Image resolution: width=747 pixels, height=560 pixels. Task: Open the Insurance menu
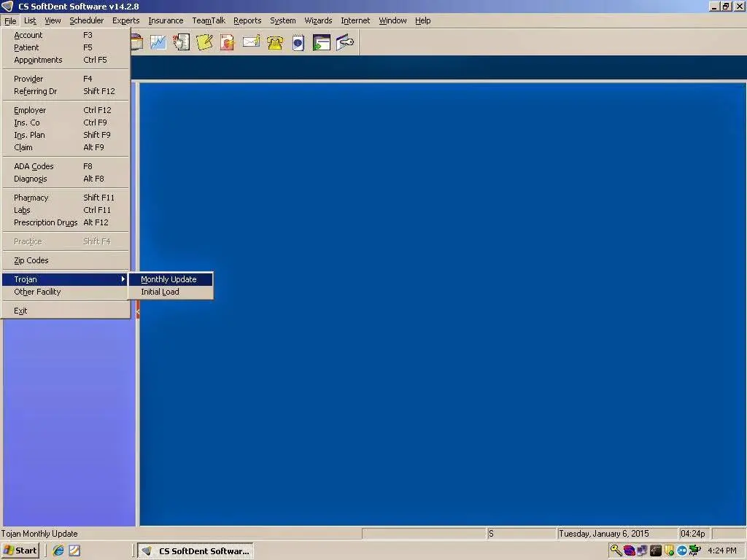(166, 20)
